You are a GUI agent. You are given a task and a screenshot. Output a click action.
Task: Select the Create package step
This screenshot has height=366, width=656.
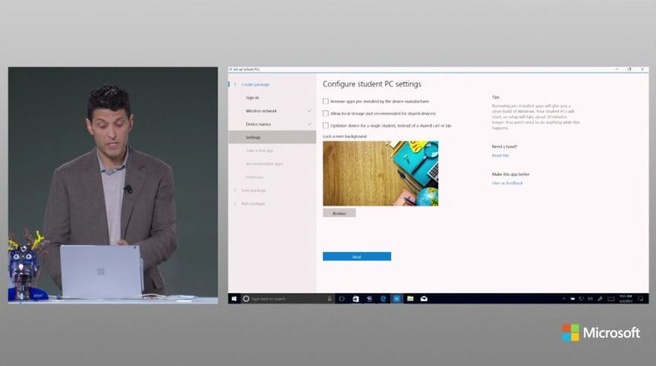click(255, 84)
